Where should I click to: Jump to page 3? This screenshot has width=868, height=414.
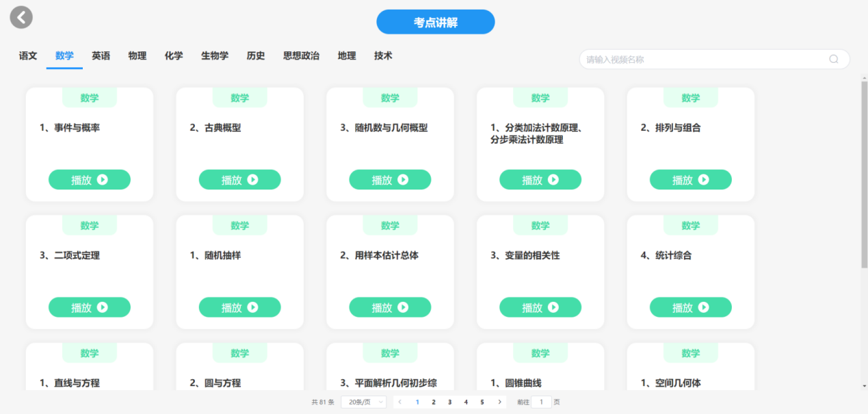click(449, 402)
